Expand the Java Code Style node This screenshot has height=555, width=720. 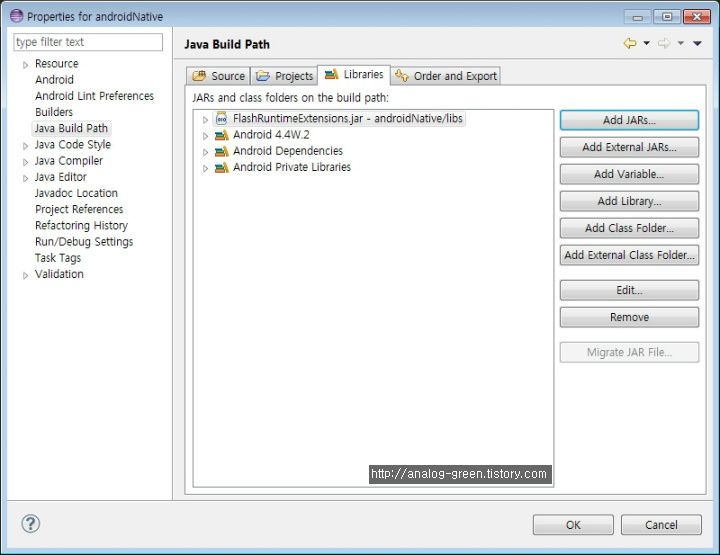[x=25, y=146]
